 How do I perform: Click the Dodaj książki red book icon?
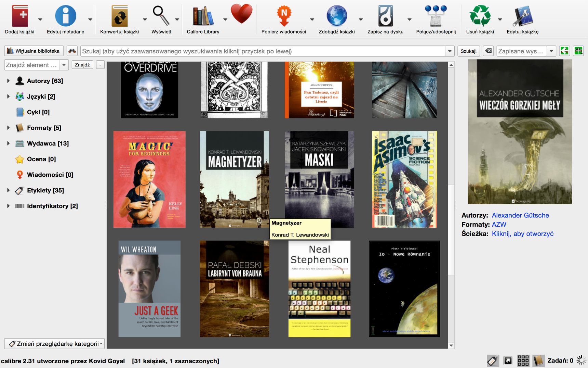tap(20, 16)
